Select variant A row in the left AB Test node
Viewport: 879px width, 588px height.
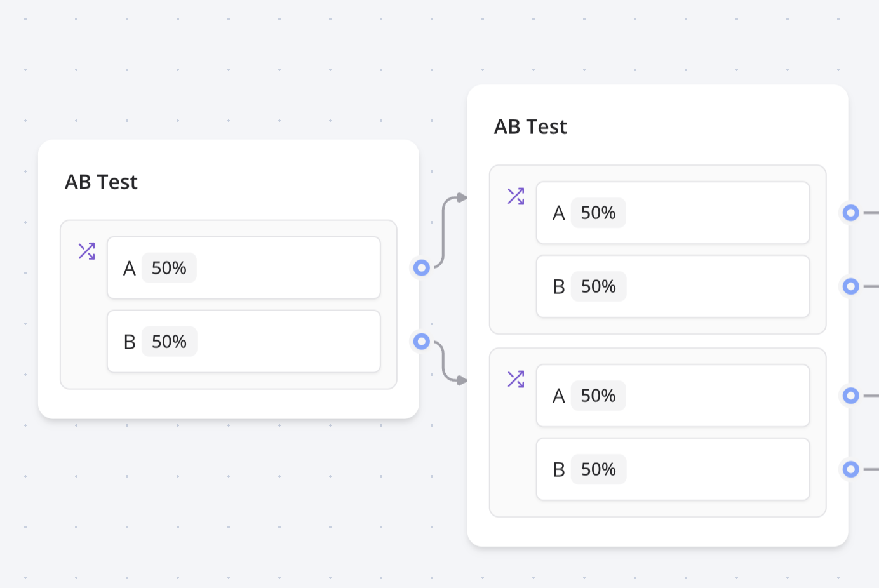click(x=244, y=267)
